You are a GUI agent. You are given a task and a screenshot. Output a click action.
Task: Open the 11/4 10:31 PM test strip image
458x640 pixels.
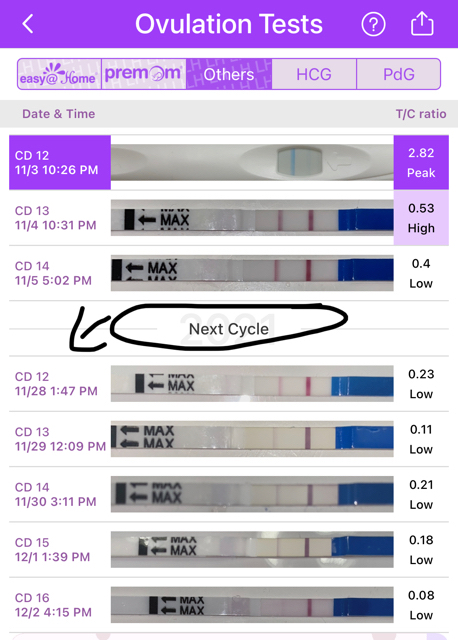(252, 218)
